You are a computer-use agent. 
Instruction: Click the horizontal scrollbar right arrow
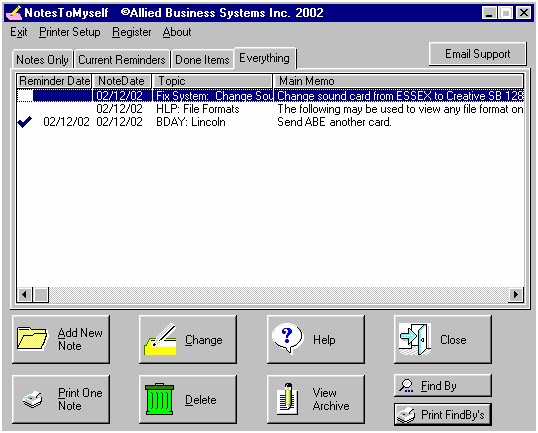pos(516,294)
